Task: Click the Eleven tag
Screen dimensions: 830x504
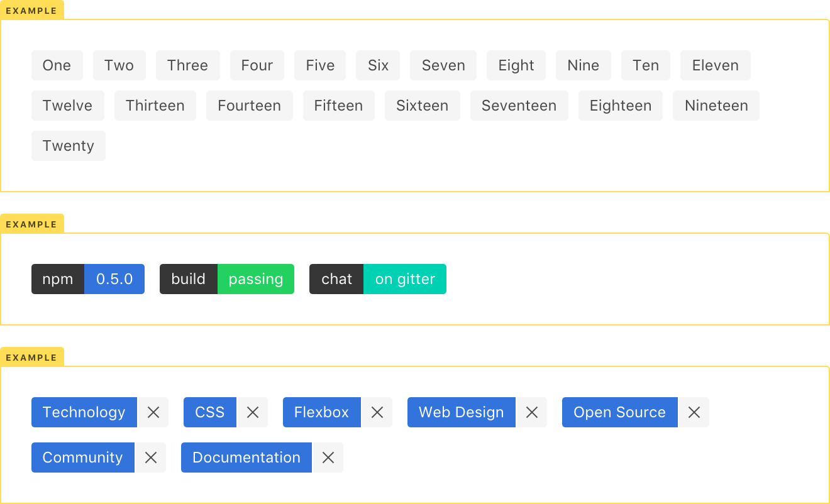Action: click(715, 65)
